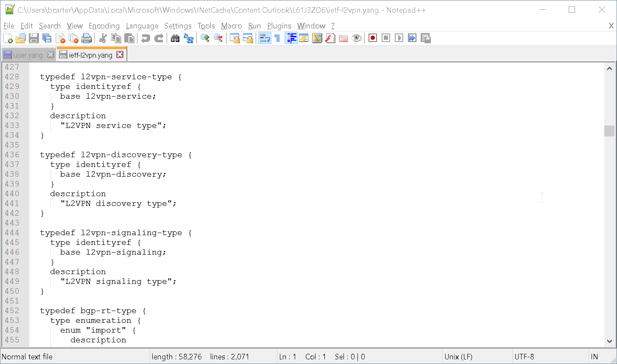617x364 pixels.
Task: Click line number 436 in the margin
Action: [x=12, y=155]
